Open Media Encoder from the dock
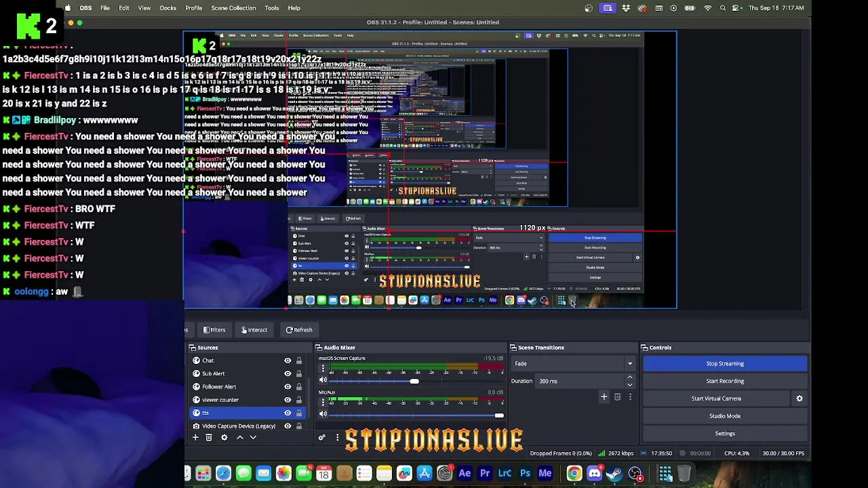The image size is (868, 488). [x=545, y=473]
